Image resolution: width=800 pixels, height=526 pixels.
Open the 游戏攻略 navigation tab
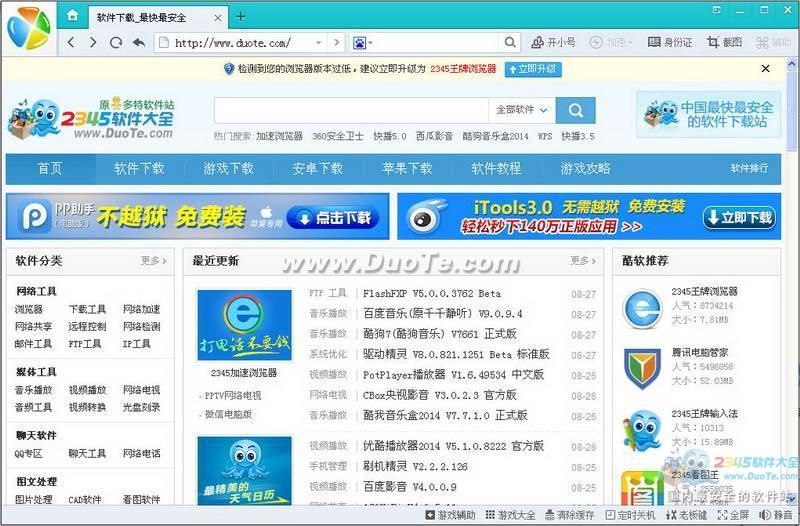pyautogui.click(x=585, y=168)
